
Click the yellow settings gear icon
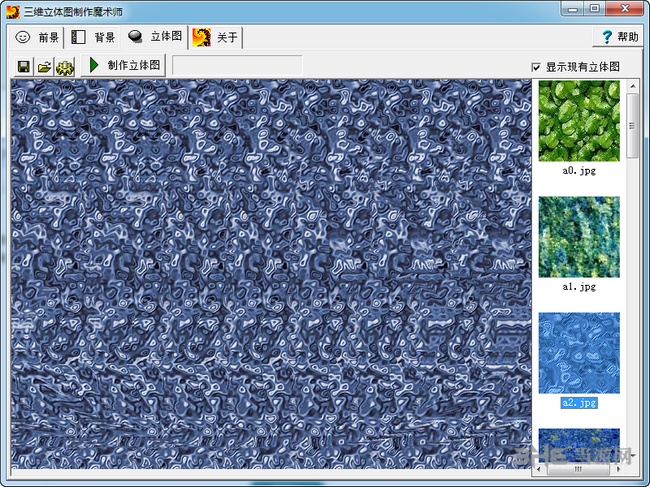coord(65,67)
